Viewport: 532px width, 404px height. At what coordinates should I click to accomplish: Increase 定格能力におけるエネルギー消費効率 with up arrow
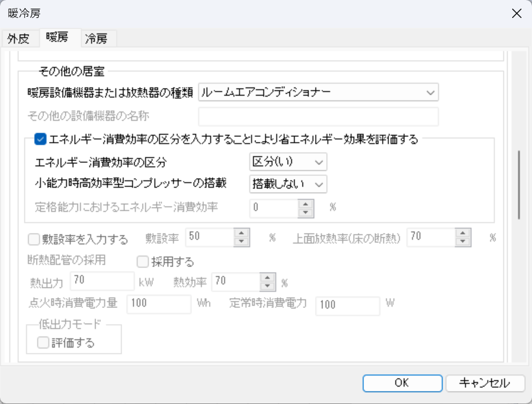[306, 204]
